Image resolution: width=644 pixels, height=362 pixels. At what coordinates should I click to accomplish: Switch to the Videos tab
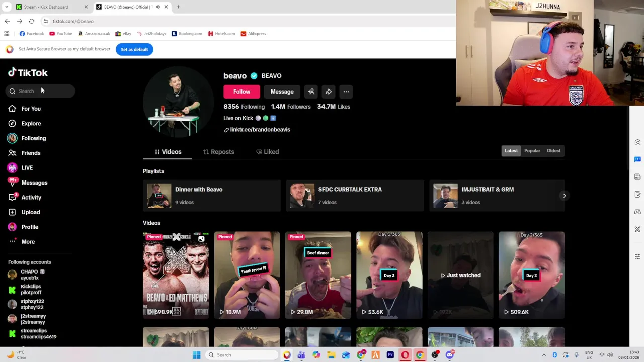[x=168, y=152]
